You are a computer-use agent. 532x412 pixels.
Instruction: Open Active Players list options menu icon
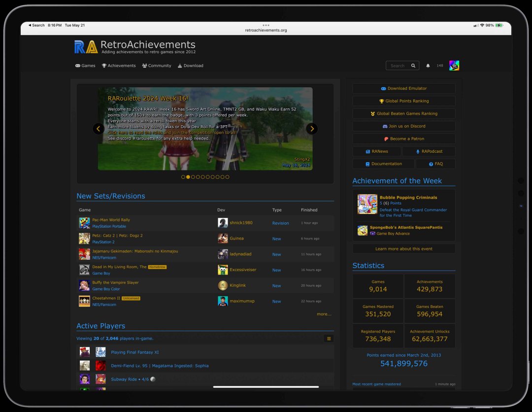pos(329,339)
